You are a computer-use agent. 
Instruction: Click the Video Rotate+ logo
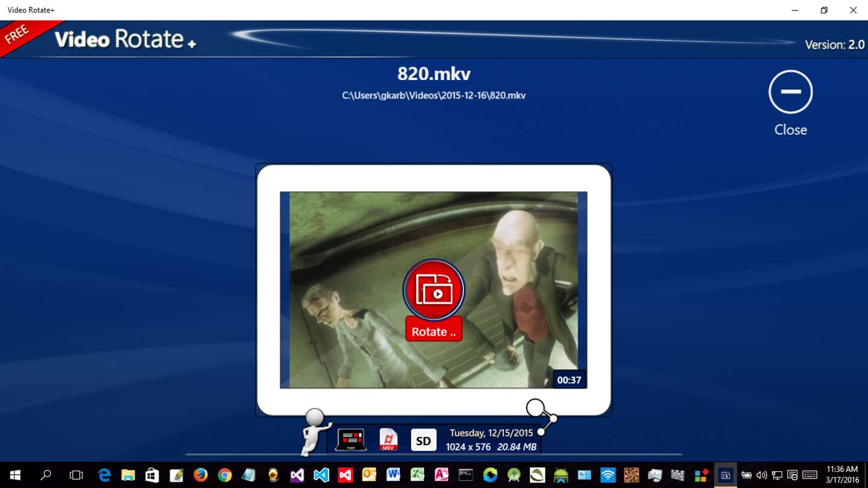point(125,39)
